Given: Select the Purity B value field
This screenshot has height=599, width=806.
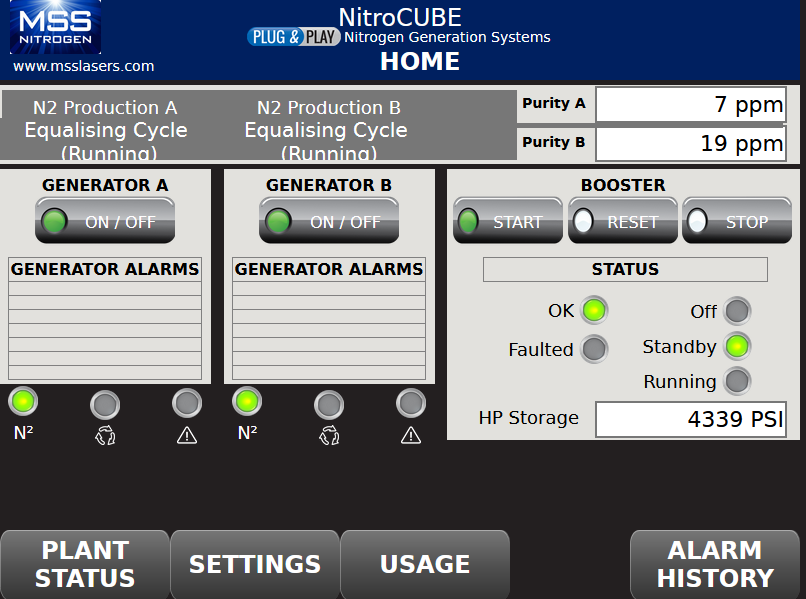Looking at the screenshot, I should pyautogui.click(x=691, y=144).
